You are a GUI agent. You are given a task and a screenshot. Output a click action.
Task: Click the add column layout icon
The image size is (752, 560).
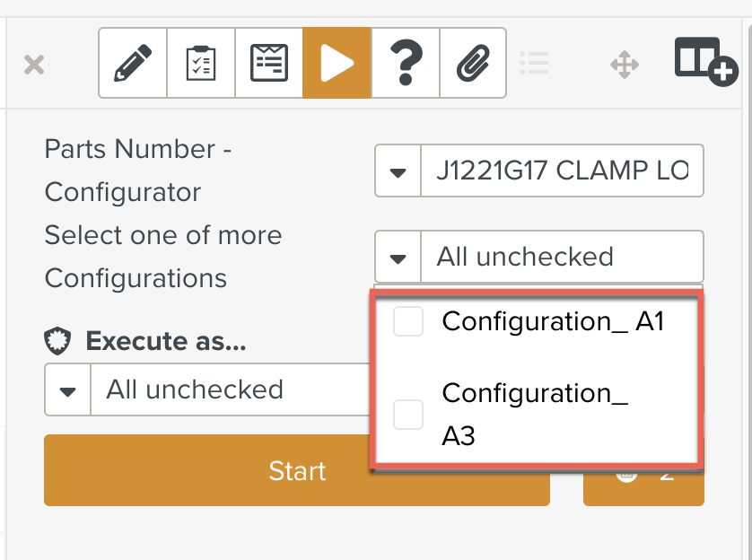click(704, 61)
